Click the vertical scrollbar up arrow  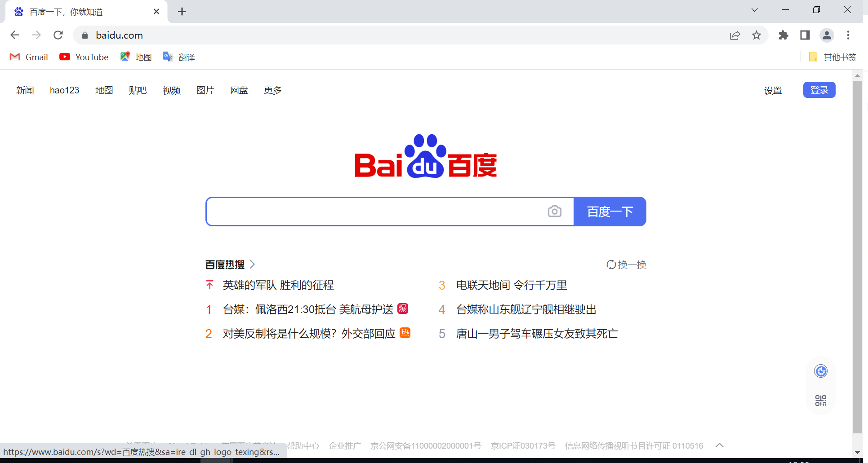click(x=857, y=75)
